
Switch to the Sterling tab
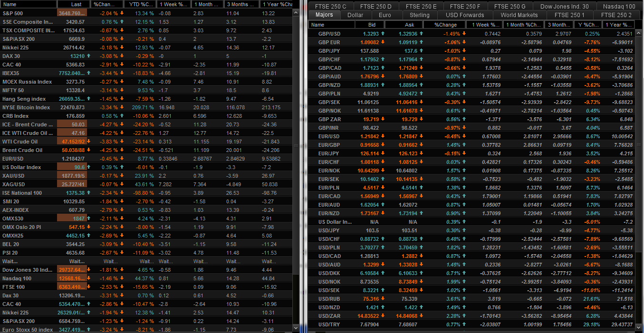(419, 15)
